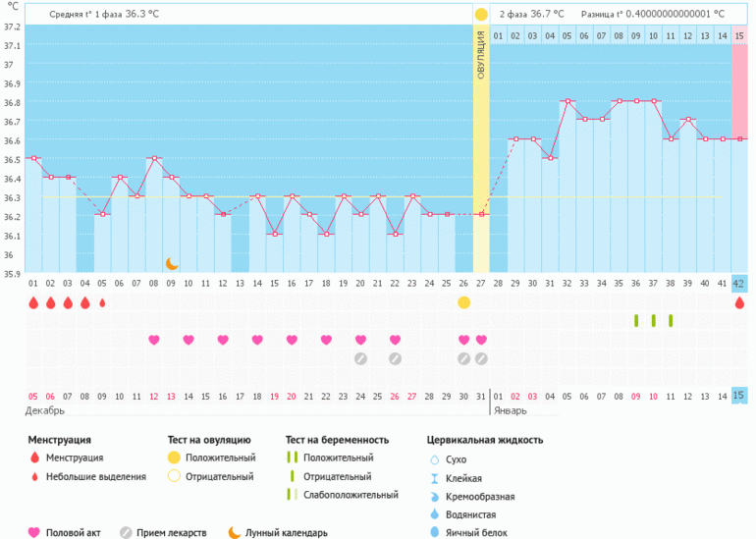Click the Прием лекарств legend icon
Viewport: 756px width, 539px height.
pyautogui.click(x=126, y=532)
